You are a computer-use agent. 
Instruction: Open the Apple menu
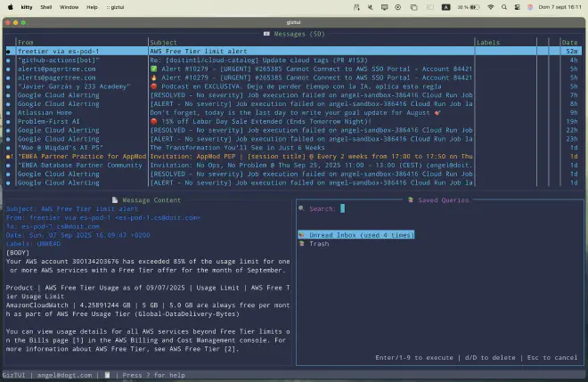tap(10, 7)
